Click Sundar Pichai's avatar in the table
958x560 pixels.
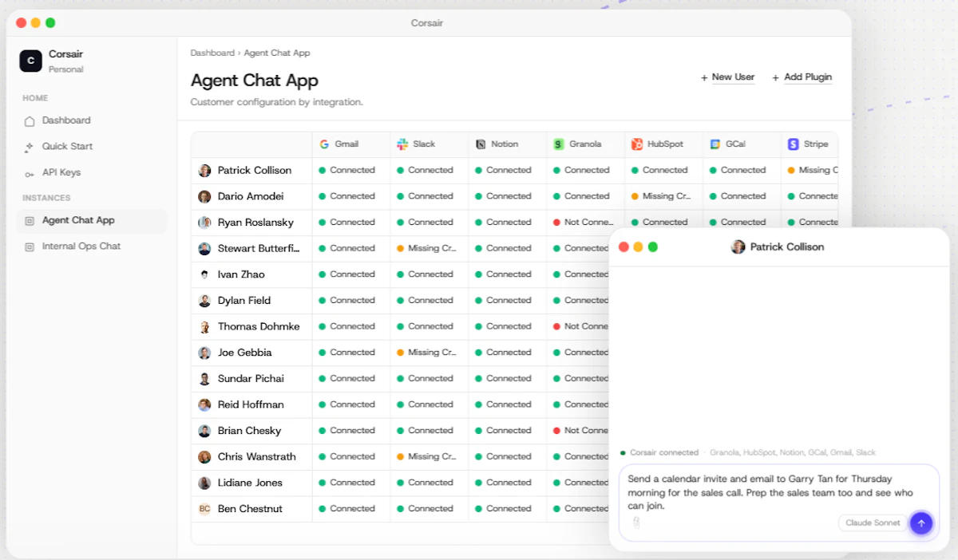205,379
